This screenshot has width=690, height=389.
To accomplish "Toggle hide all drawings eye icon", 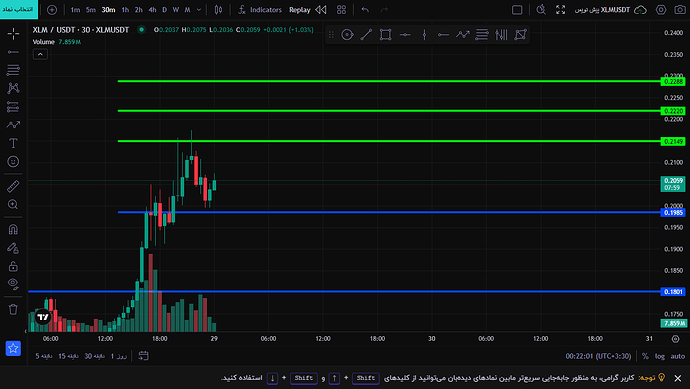I will (x=13, y=284).
